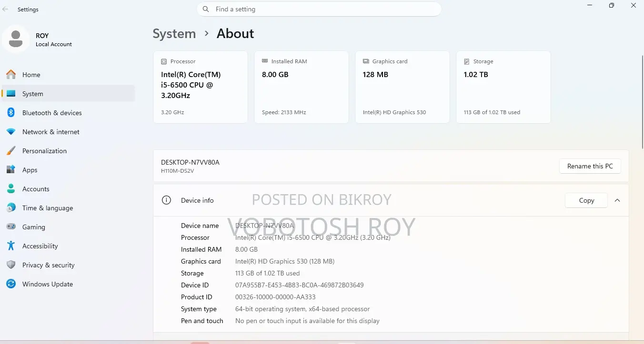This screenshot has height=344, width=644.
Task: Click the Product ID value 00326-10000
Action: click(x=275, y=297)
